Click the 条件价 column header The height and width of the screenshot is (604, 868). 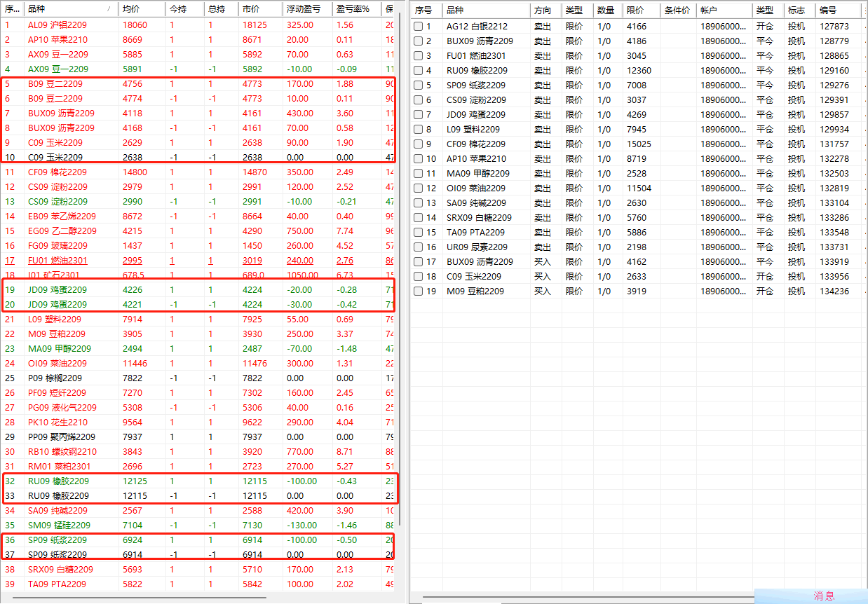tap(677, 11)
